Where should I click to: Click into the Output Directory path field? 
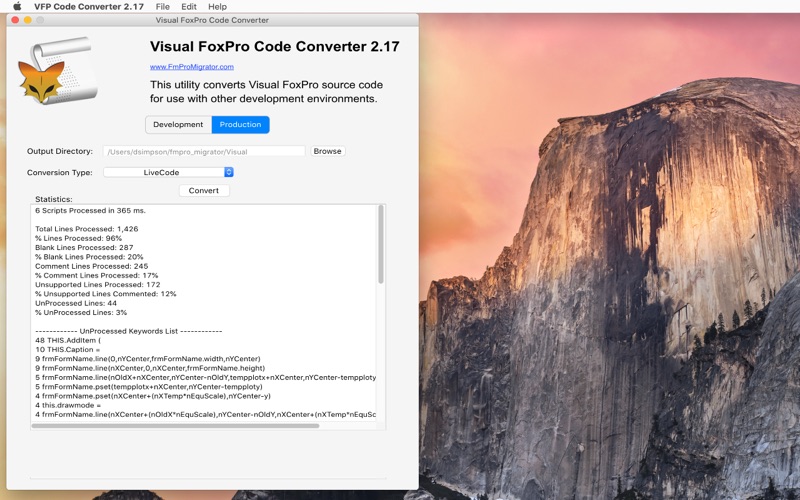204,152
